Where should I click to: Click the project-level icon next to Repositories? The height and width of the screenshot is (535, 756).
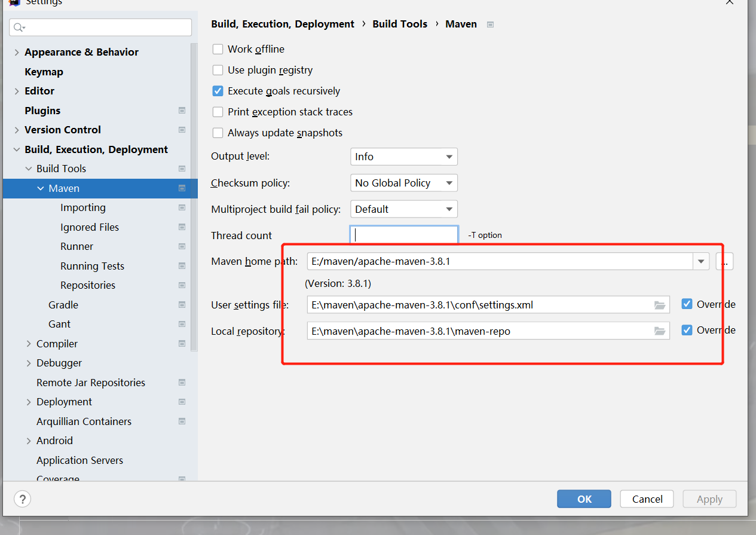point(182,285)
